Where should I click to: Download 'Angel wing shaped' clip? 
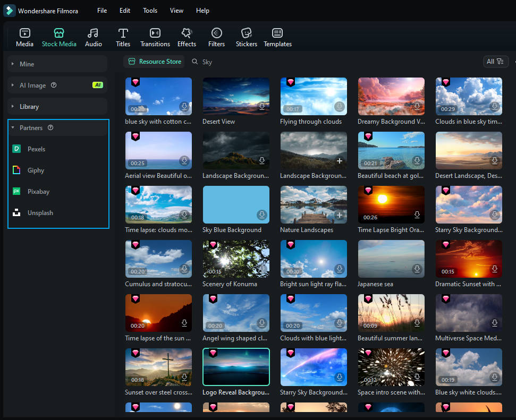262,323
